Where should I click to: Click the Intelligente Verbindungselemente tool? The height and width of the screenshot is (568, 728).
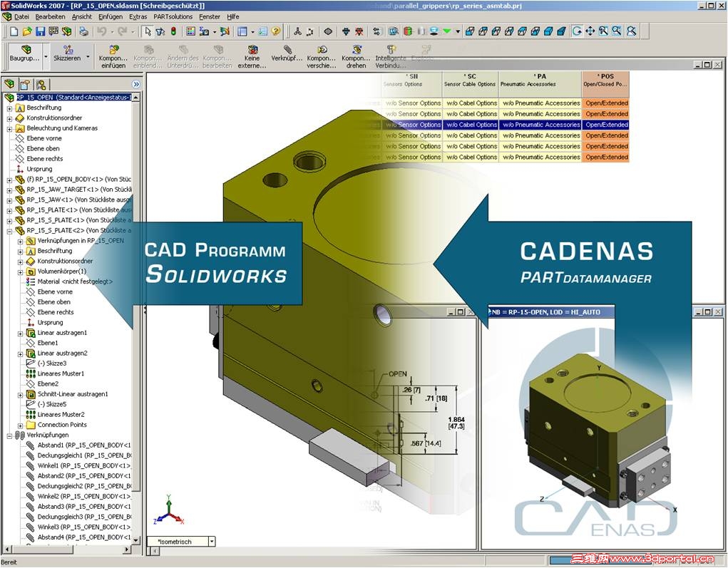[x=391, y=56]
